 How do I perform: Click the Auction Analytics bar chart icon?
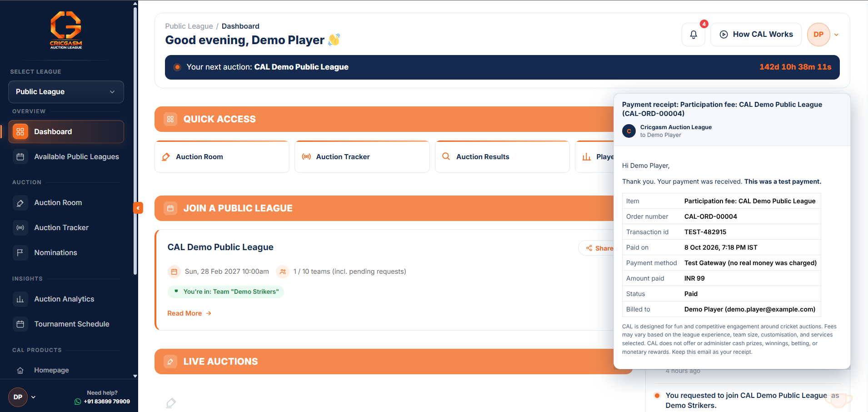coord(20,299)
